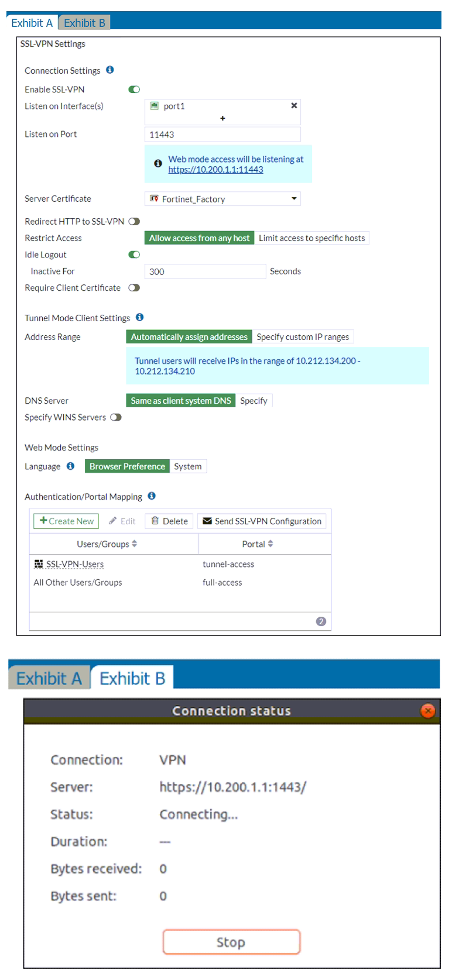Click Send SSL-VPN Configuration button

pos(262,521)
